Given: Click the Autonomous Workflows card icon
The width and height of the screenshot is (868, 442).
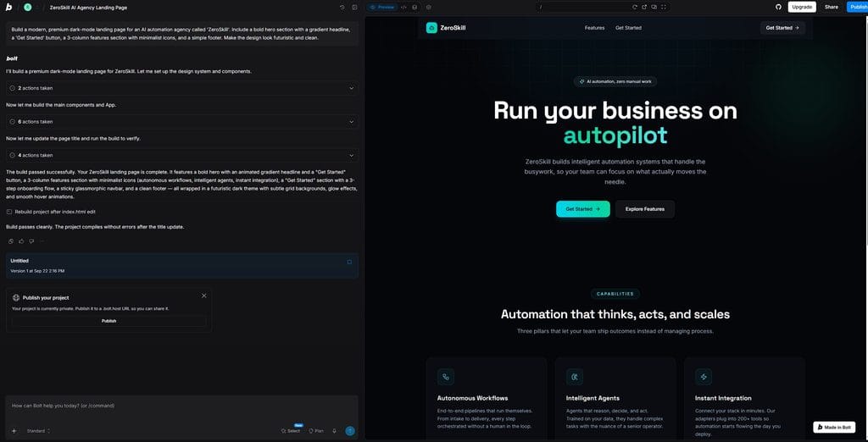Looking at the screenshot, I should coord(446,377).
